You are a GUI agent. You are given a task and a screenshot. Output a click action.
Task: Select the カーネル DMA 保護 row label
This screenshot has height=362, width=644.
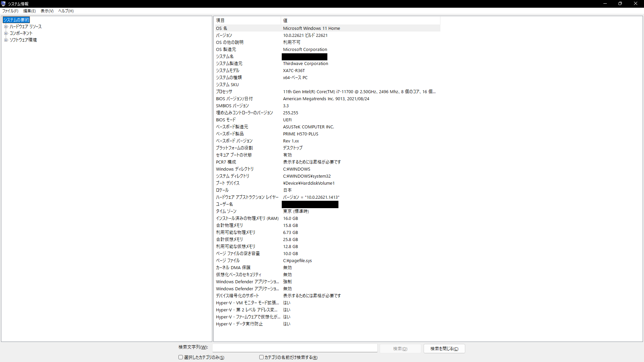(x=233, y=267)
